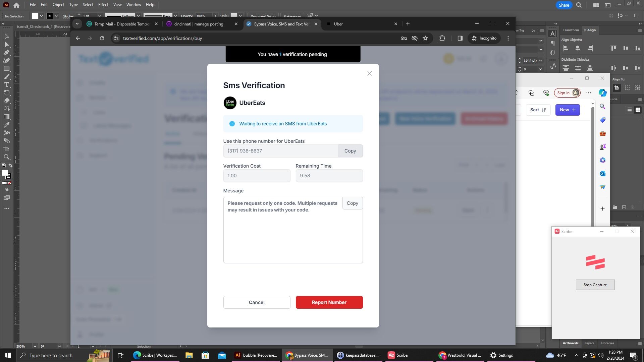Open Edit Toolbar three-dots menu
This screenshot has height=362, width=644.
tap(6, 208)
